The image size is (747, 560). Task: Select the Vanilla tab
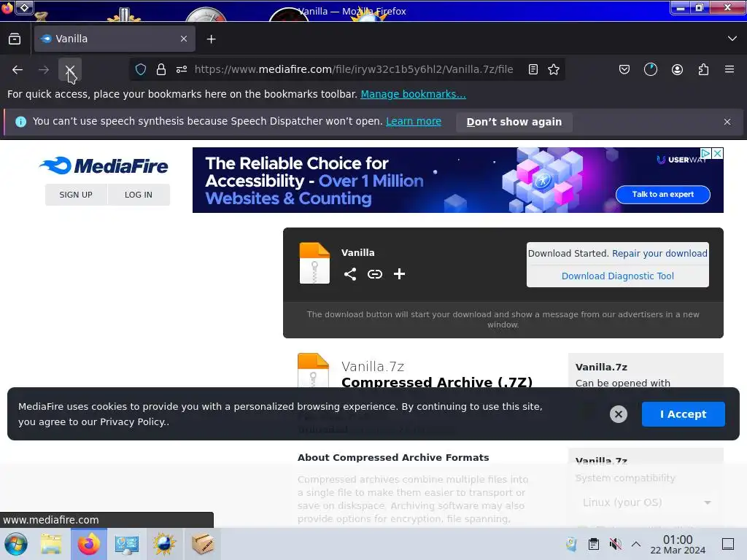[x=115, y=39]
